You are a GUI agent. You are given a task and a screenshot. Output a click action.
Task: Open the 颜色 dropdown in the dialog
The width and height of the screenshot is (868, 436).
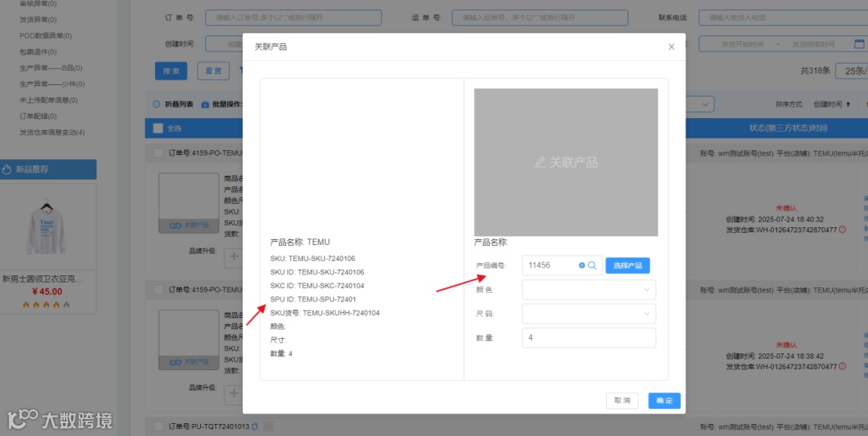point(589,289)
